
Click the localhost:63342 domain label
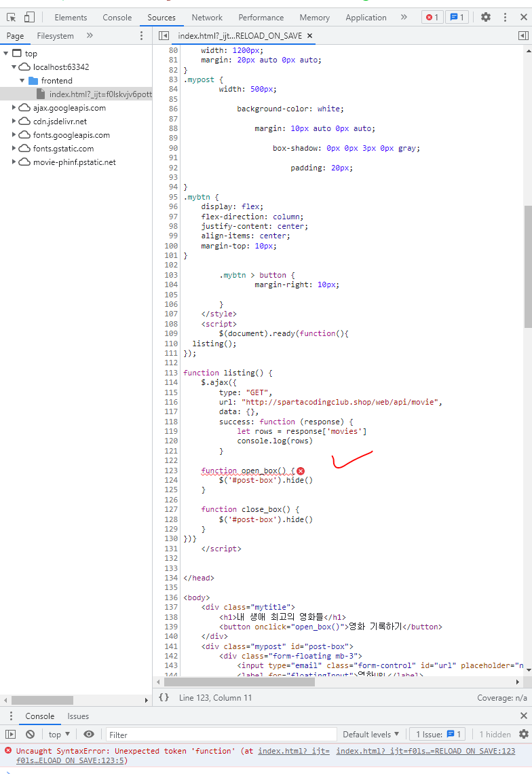click(60, 67)
